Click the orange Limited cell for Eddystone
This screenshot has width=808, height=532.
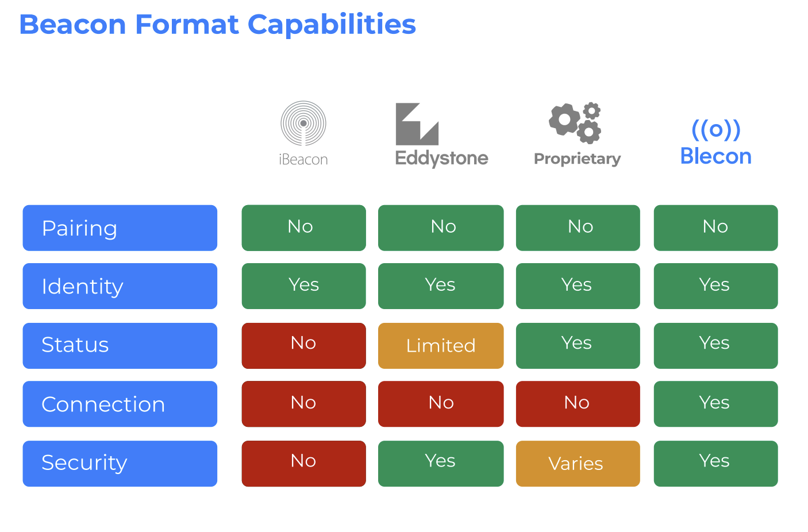click(x=441, y=345)
